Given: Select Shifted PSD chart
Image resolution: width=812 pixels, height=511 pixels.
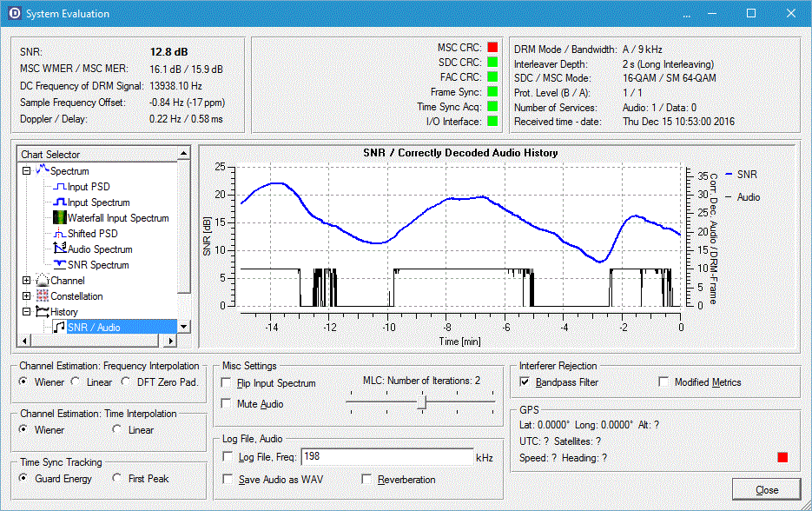Looking at the screenshot, I should 93,234.
